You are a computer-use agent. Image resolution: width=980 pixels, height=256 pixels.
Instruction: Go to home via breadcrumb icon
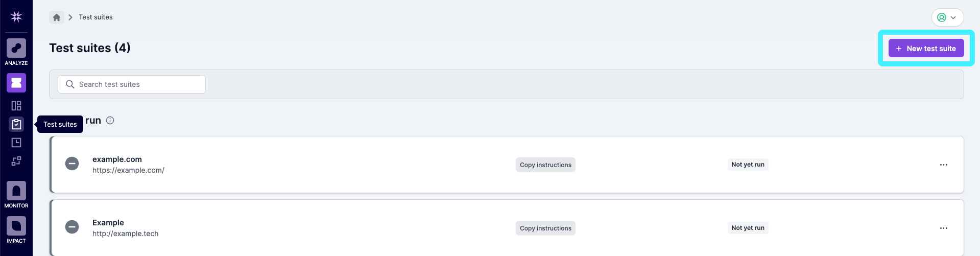[57, 17]
